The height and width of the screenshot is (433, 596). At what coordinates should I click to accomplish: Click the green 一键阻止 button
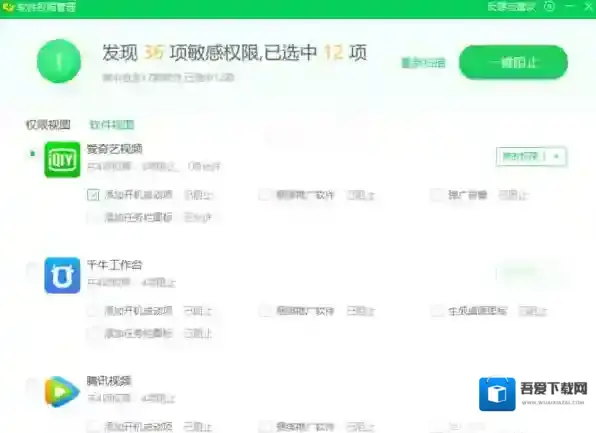pyautogui.click(x=514, y=62)
